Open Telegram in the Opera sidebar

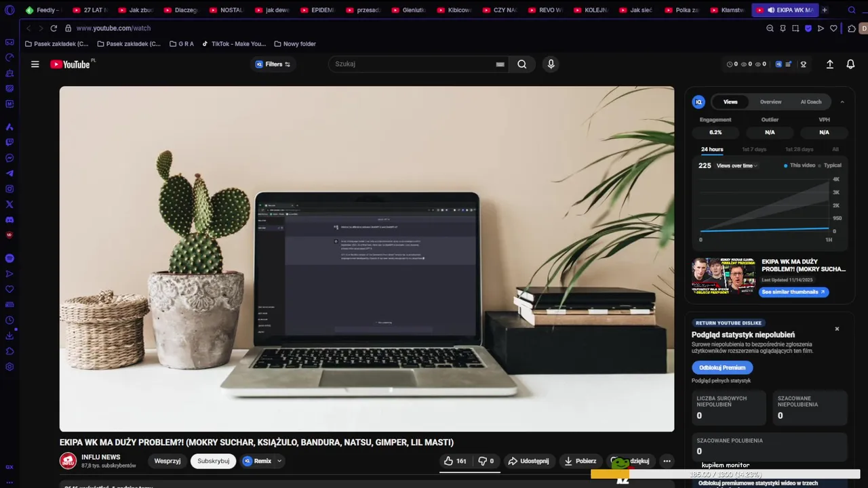pos(9,174)
